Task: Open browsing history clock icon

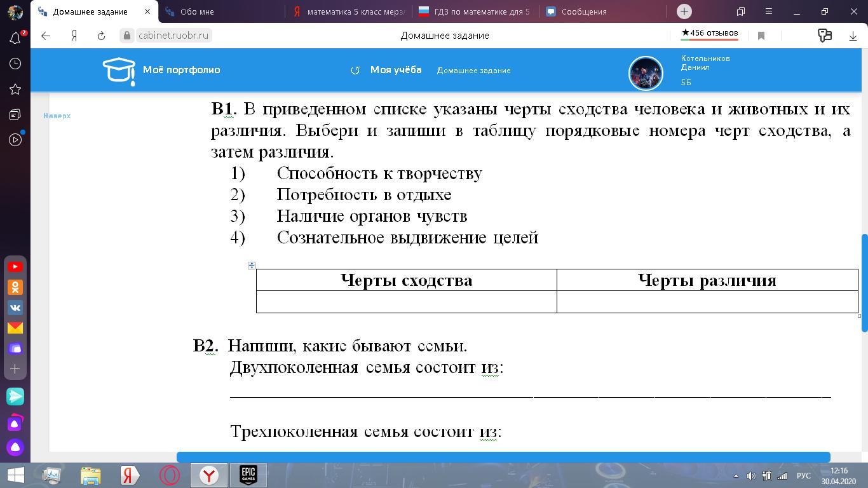Action: point(15,64)
